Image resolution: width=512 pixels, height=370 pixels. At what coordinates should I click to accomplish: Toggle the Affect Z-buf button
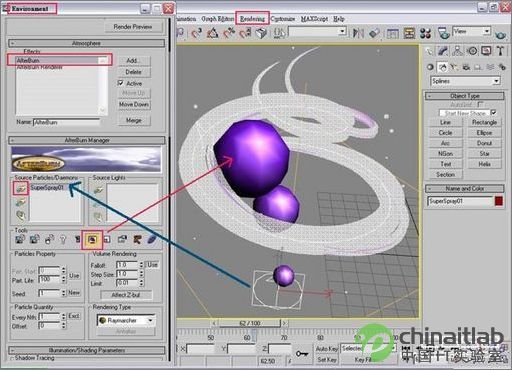tap(126, 295)
